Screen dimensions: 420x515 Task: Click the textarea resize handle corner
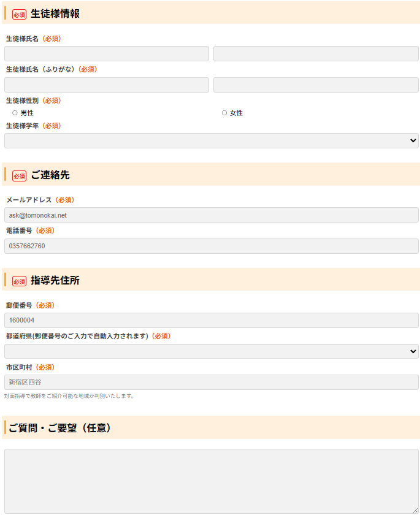(x=415, y=510)
